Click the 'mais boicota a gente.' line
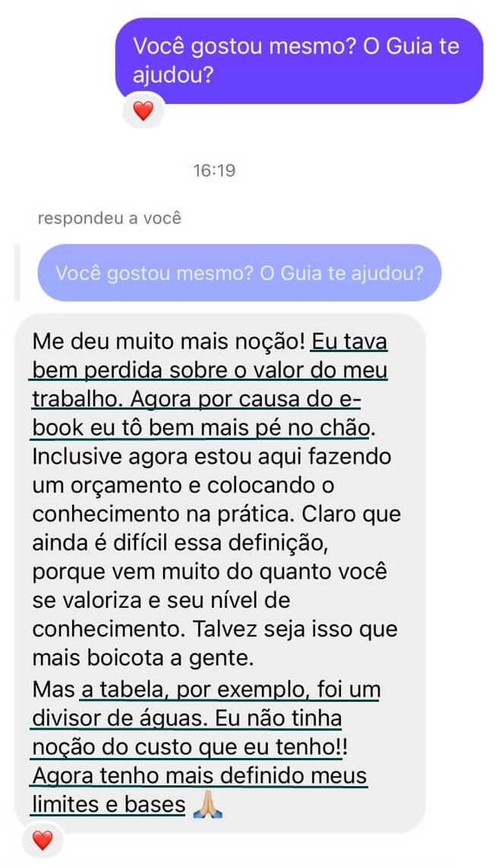 [x=143, y=659]
